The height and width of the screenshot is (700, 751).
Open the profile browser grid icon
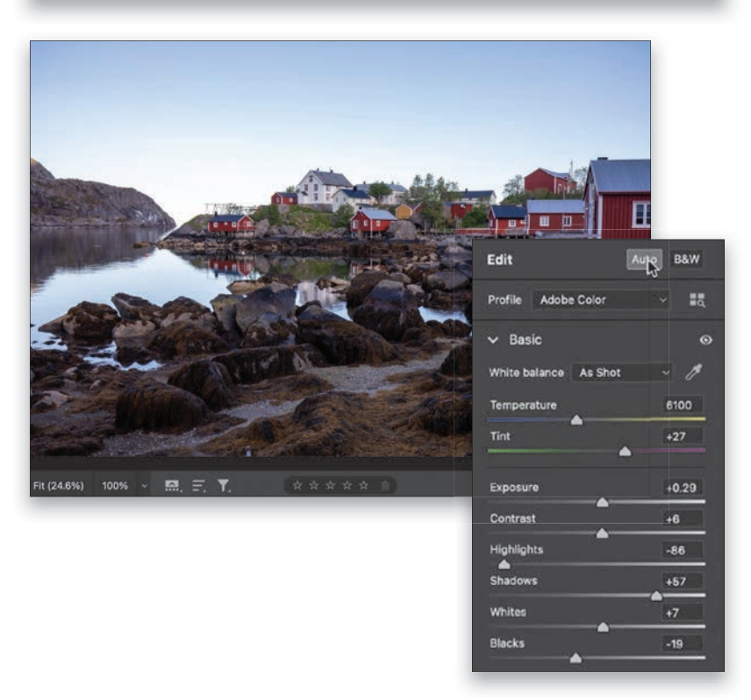pyautogui.click(x=697, y=300)
